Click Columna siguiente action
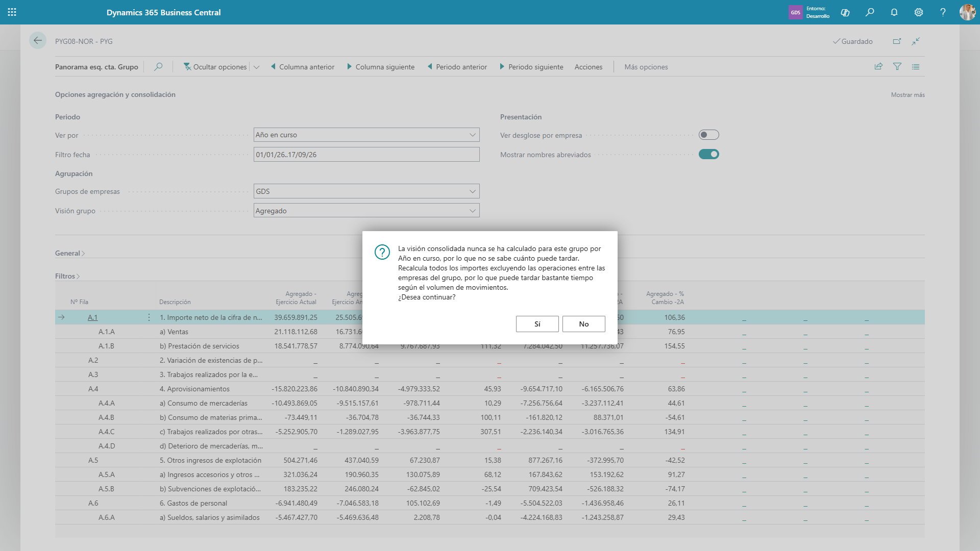Screen dimensions: 980x551 [381, 67]
